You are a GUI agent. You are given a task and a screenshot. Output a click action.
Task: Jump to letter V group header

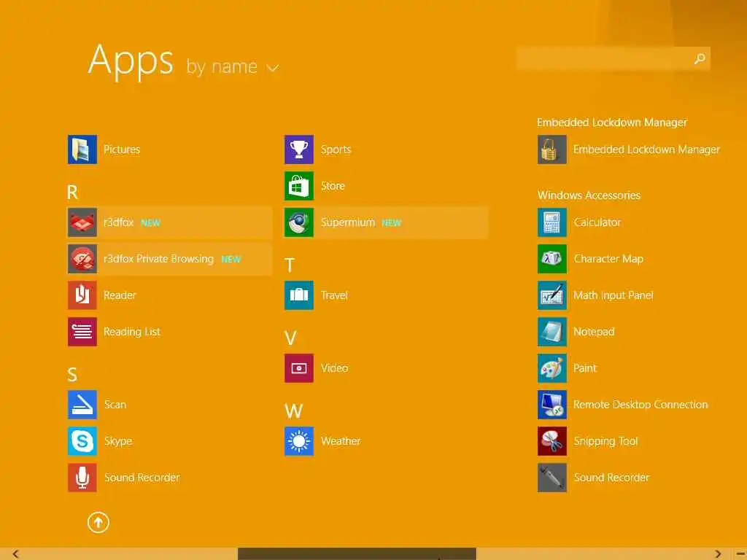point(290,338)
